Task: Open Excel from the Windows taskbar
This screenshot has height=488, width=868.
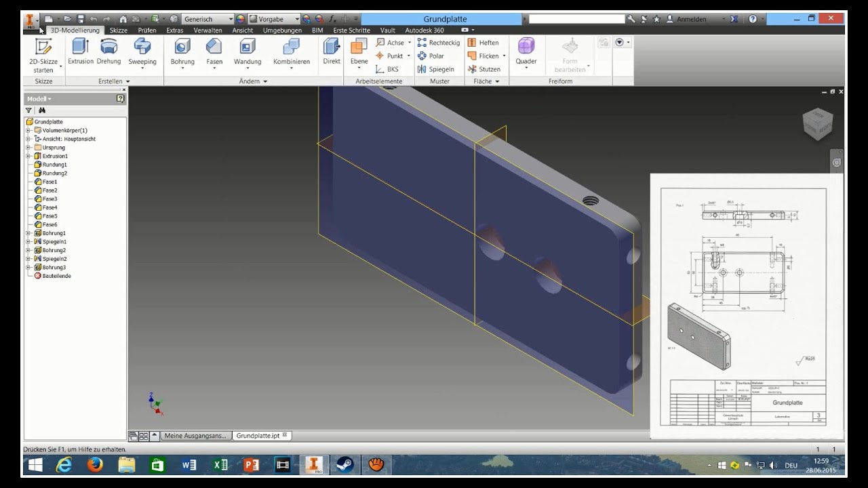Action: click(220, 465)
